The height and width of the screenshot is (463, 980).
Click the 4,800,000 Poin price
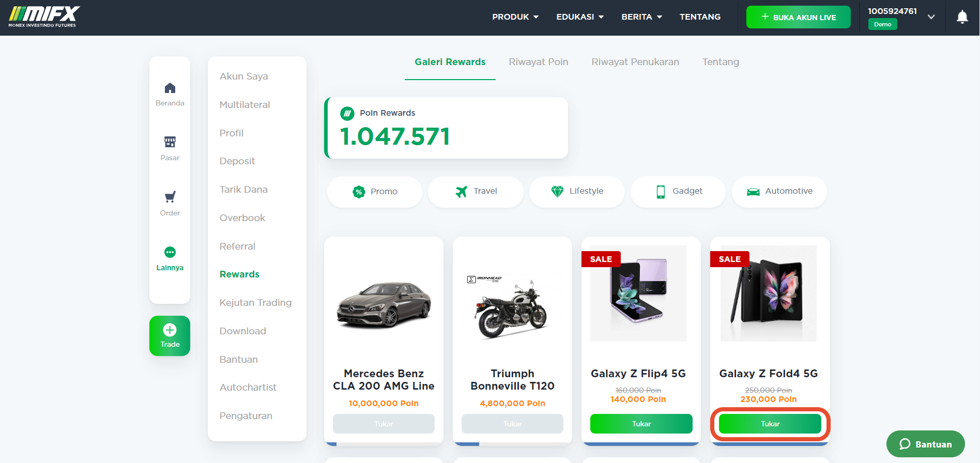point(512,404)
